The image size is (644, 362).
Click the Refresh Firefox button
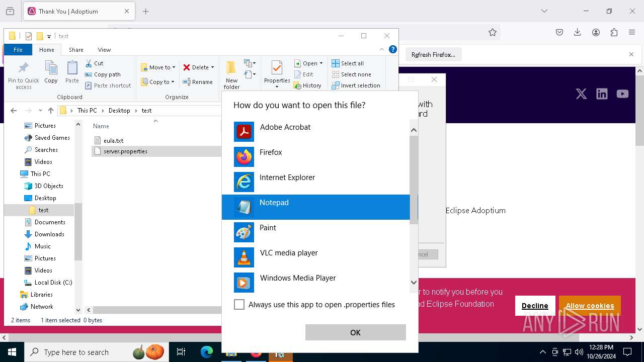433,55
